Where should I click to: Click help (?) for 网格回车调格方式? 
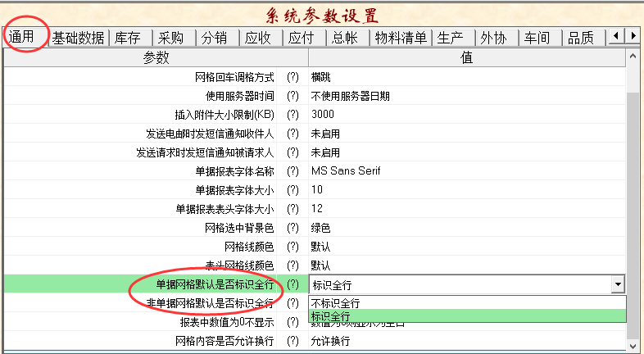293,77
